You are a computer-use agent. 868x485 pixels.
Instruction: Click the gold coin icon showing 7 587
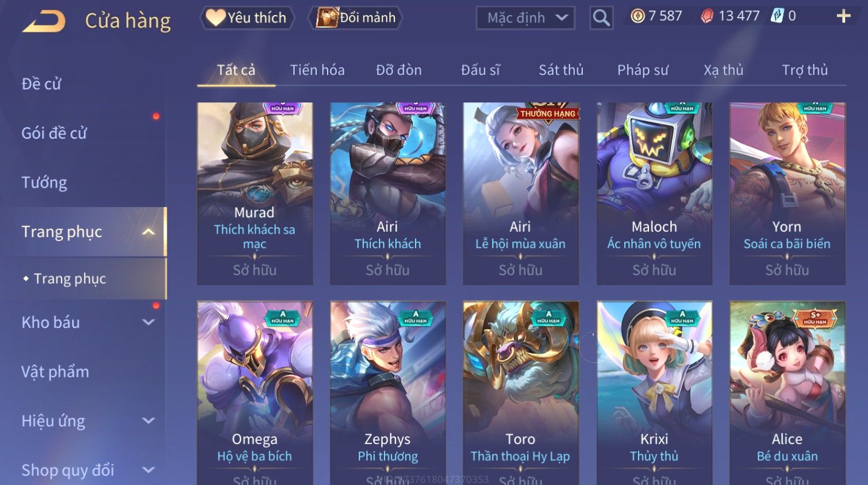[637, 16]
